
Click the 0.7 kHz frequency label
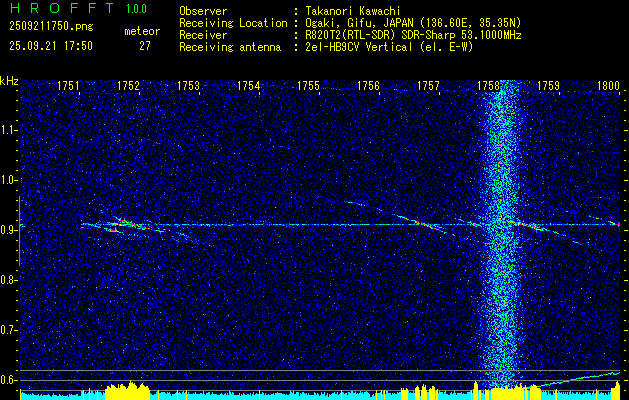click(x=7, y=330)
